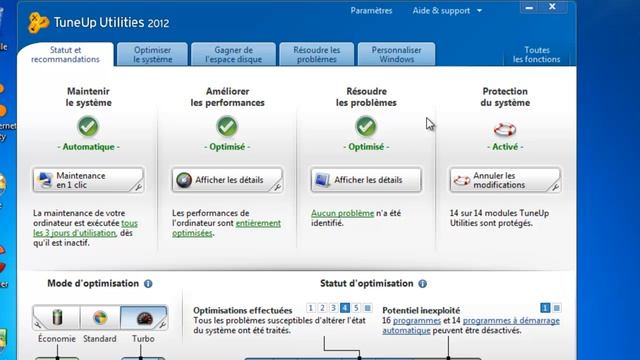640x360 pixels.
Task: Open 'programmes à démarrage automatique' link
Action: coord(471,326)
